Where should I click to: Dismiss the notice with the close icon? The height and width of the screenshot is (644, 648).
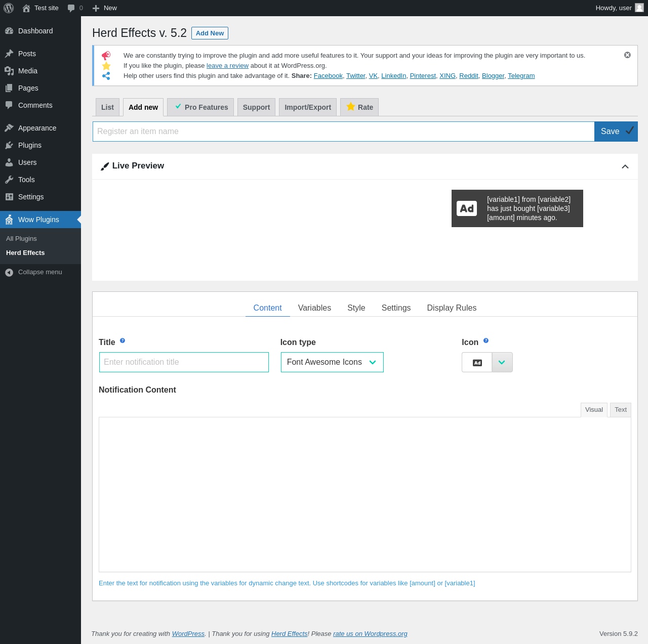coord(627,55)
